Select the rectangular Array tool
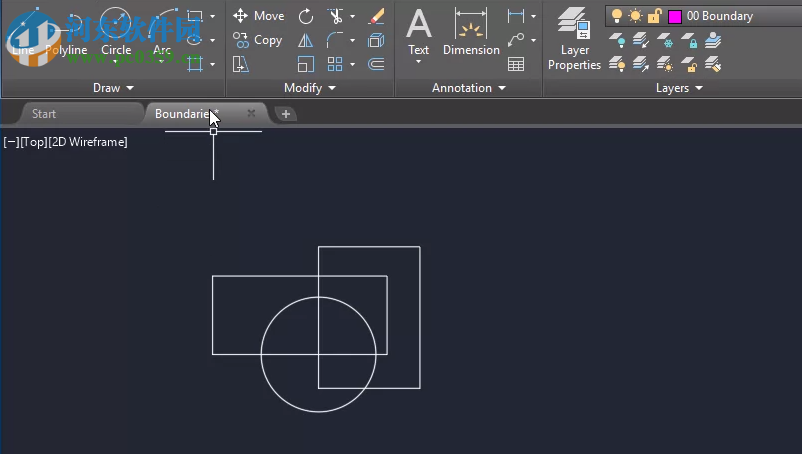The height and width of the screenshot is (454, 802). (335, 64)
